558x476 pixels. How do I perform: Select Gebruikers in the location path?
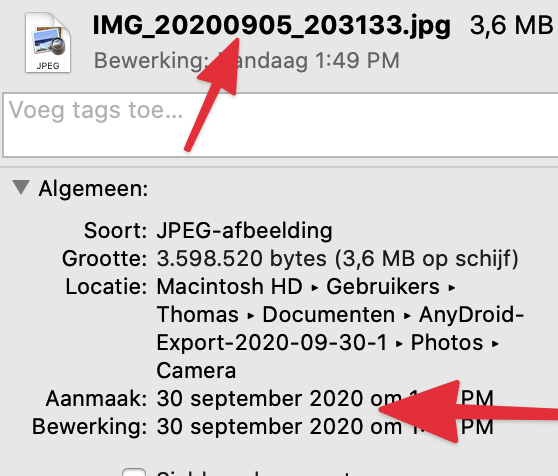pyautogui.click(x=383, y=286)
